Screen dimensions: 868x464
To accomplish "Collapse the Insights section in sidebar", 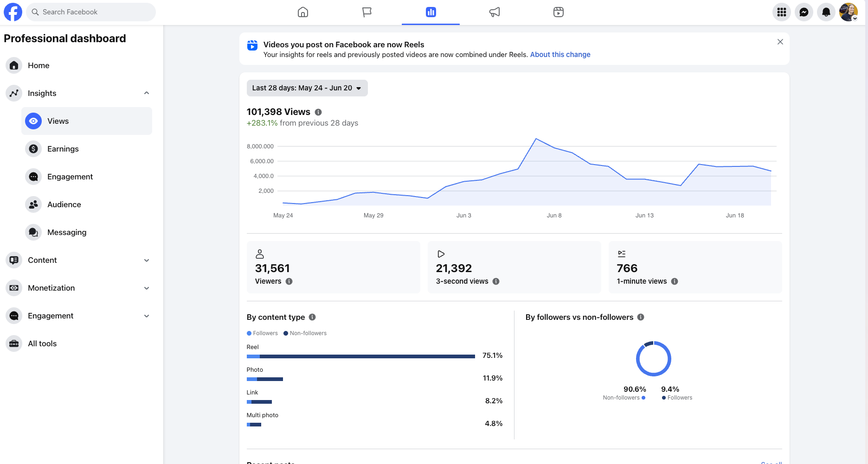I will click(x=147, y=93).
